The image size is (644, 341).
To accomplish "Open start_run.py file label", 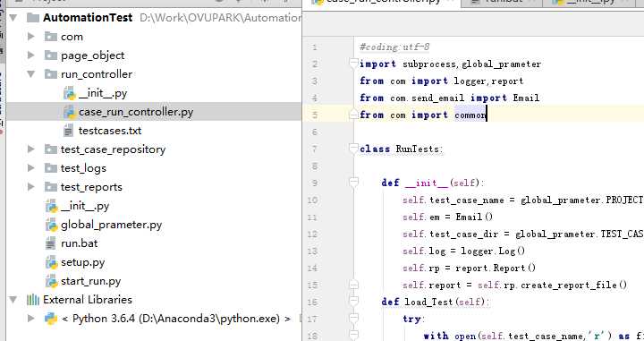I will (x=90, y=281).
